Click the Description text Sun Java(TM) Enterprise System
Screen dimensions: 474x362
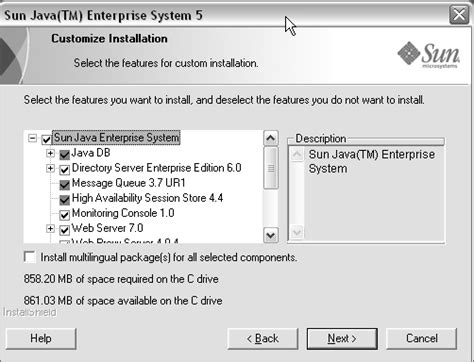coord(372,161)
